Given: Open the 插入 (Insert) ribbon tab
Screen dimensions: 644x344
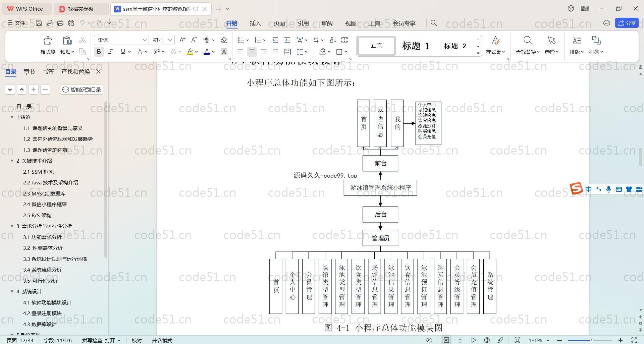Looking at the screenshot, I should coord(255,23).
